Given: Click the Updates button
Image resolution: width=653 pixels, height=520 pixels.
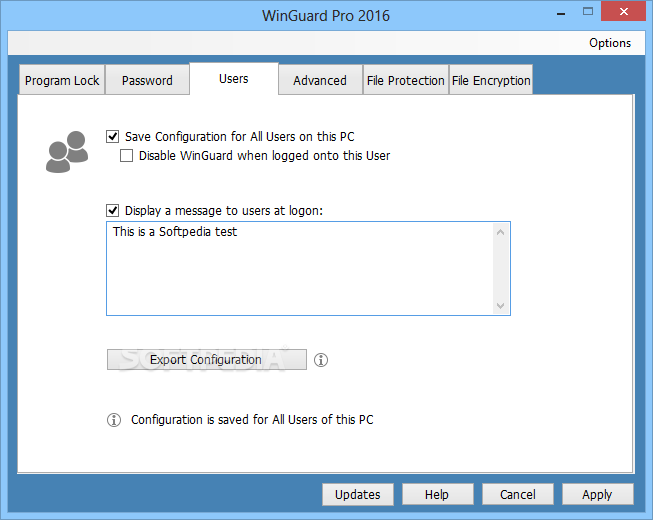Looking at the screenshot, I should coord(358,495).
